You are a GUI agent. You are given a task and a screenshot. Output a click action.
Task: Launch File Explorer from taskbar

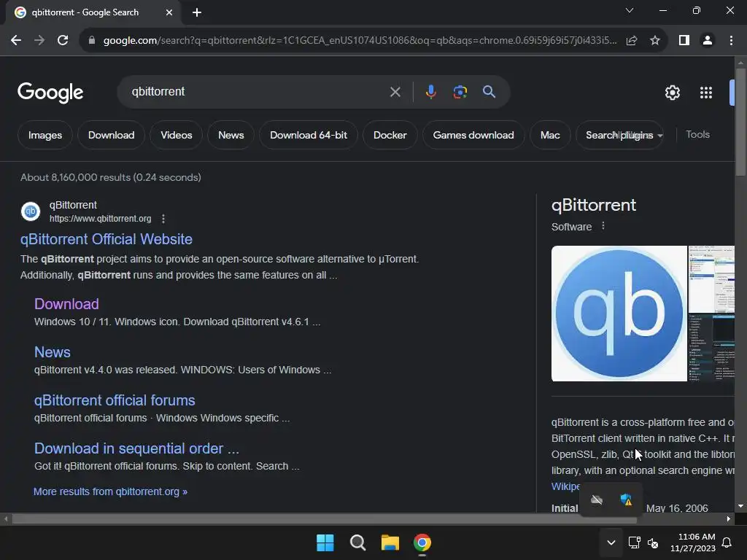click(x=390, y=542)
